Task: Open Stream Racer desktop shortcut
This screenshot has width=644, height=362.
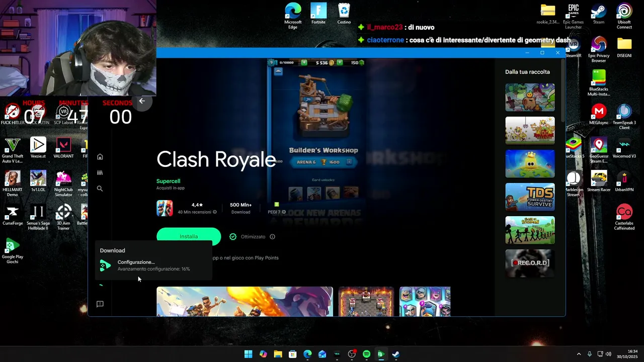Action: click(599, 182)
